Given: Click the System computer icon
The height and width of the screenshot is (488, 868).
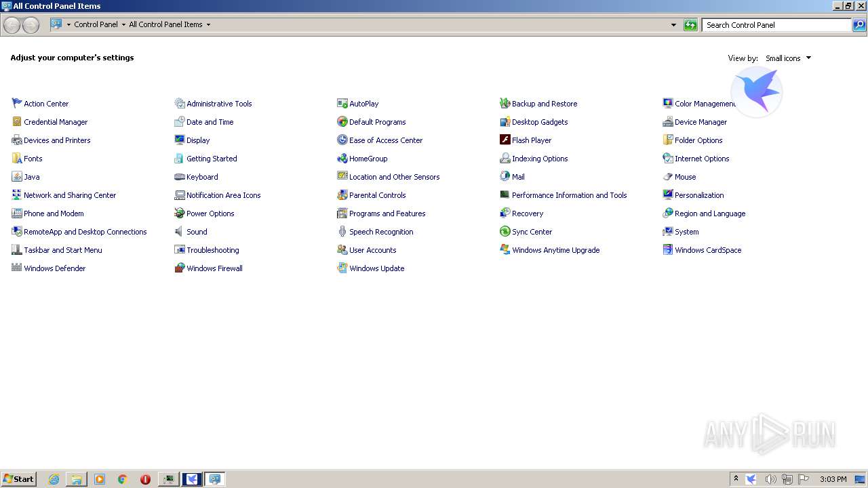Looking at the screenshot, I should [x=668, y=232].
